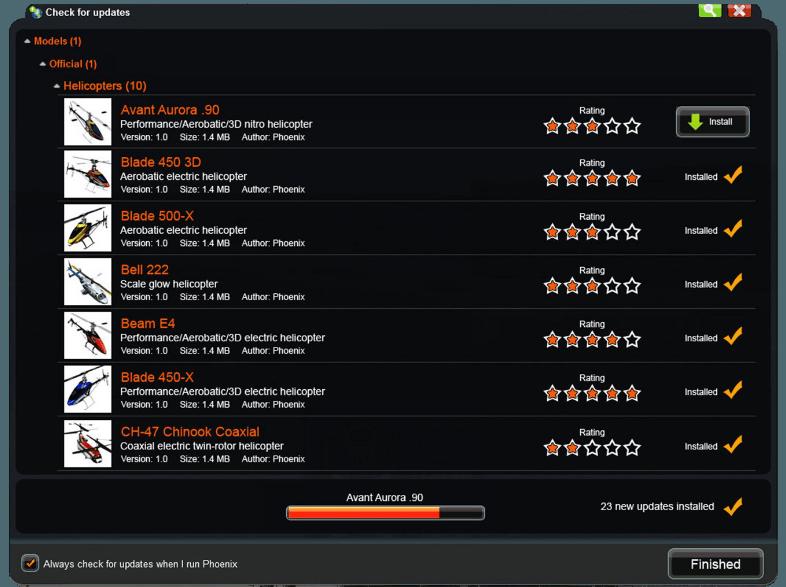786x587 pixels.
Task: Click 'Coaxial electric twin-rotor helicopter' description
Action: click(x=202, y=446)
